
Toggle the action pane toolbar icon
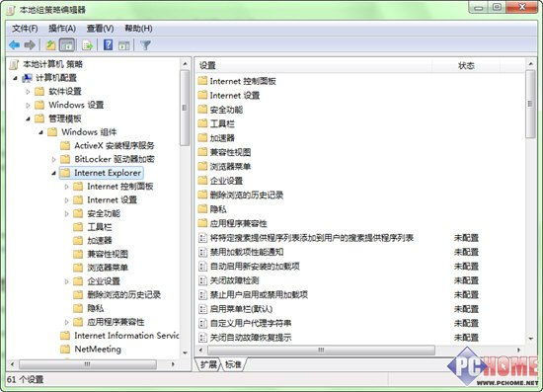pos(123,45)
